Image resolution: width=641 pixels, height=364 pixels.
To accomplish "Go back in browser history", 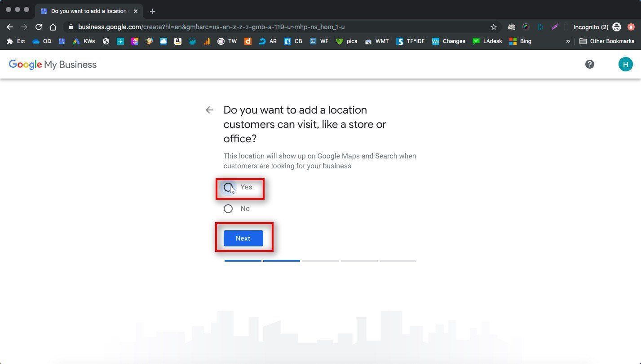I will coord(10,27).
